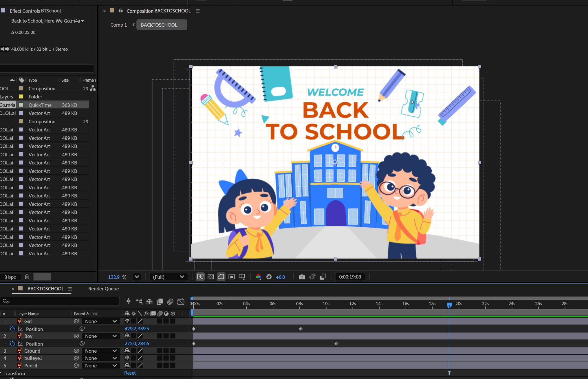Open the (Full) resolution dropdown

(x=168, y=277)
